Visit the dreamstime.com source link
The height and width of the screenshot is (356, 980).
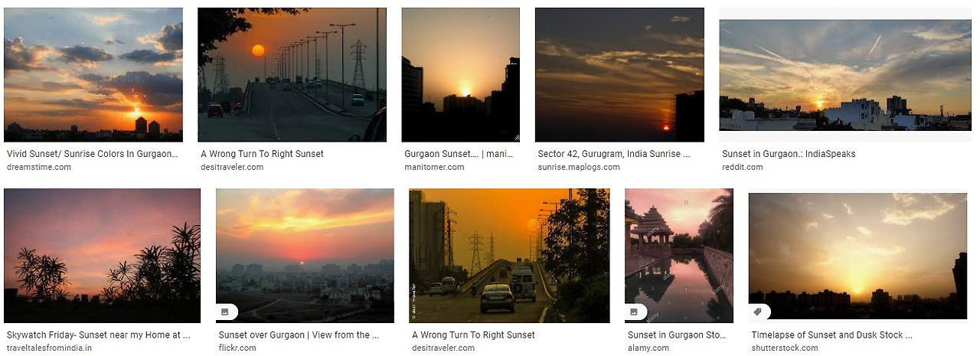point(38,167)
